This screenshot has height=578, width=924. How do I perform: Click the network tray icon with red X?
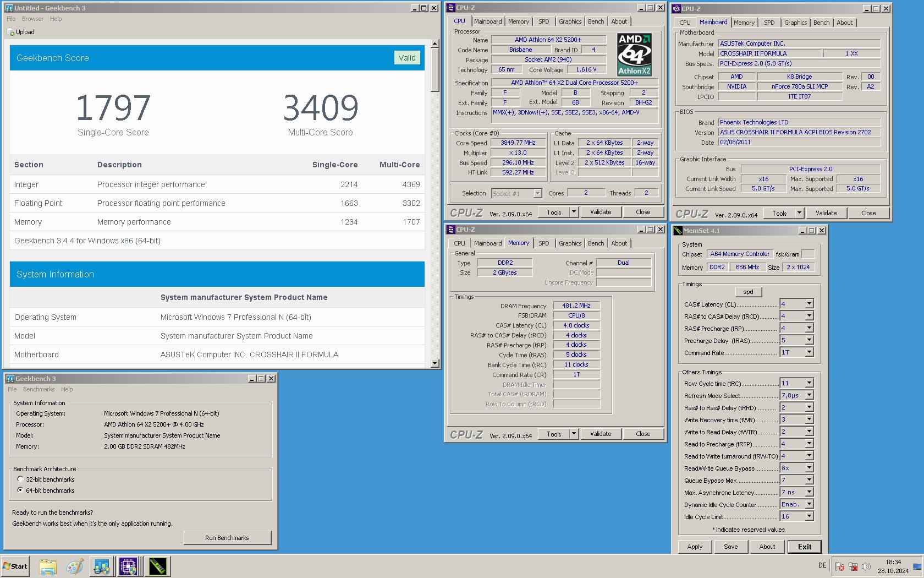click(x=853, y=566)
